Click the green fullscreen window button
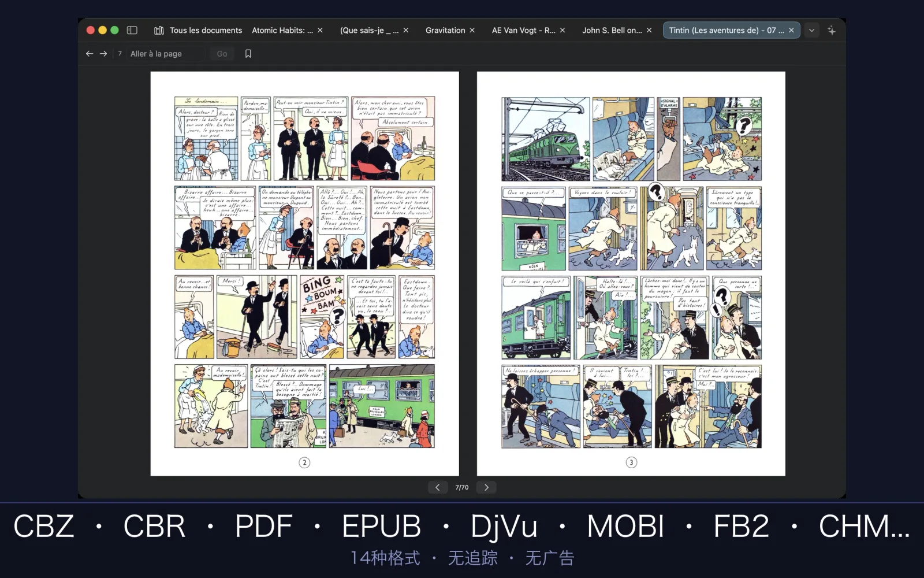Screen dimensions: 924x578 pos(114,30)
